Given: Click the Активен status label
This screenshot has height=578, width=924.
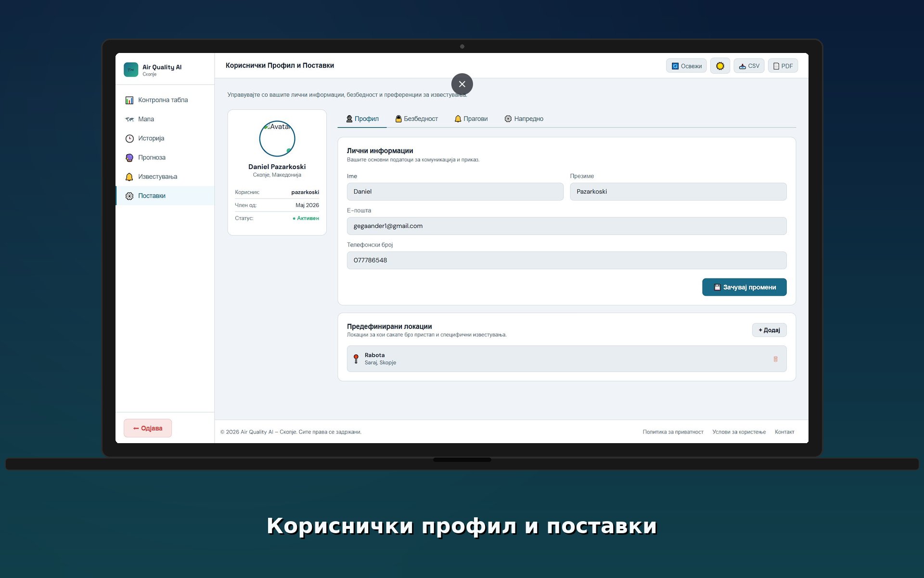Looking at the screenshot, I should tap(306, 218).
